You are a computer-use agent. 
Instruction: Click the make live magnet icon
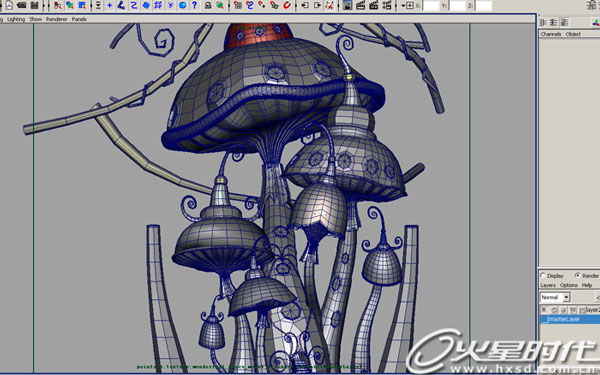click(287, 5)
